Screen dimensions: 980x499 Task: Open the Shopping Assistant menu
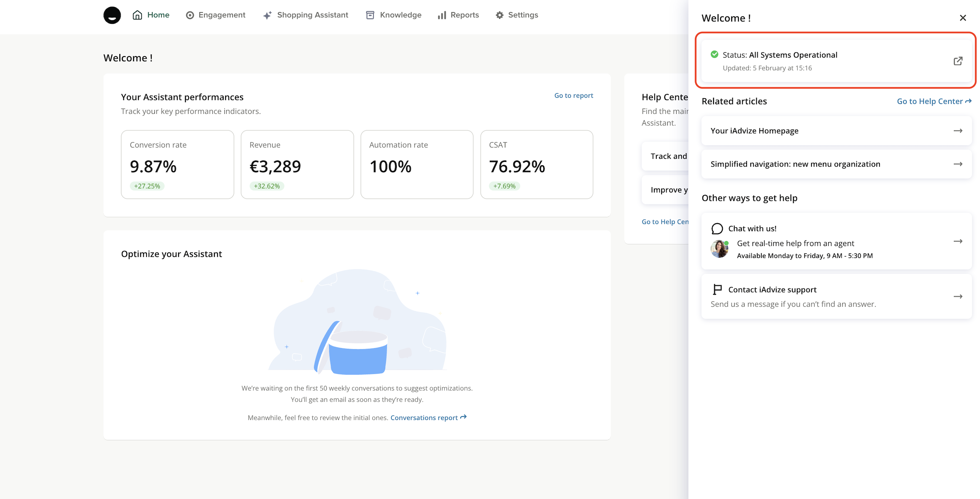[x=306, y=15]
